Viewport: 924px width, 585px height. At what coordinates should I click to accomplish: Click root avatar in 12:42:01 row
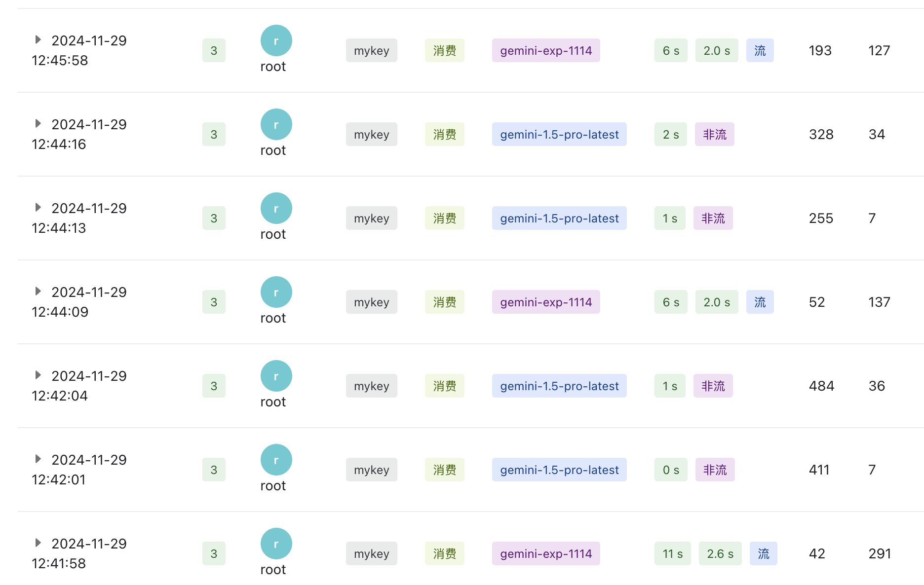(276, 460)
